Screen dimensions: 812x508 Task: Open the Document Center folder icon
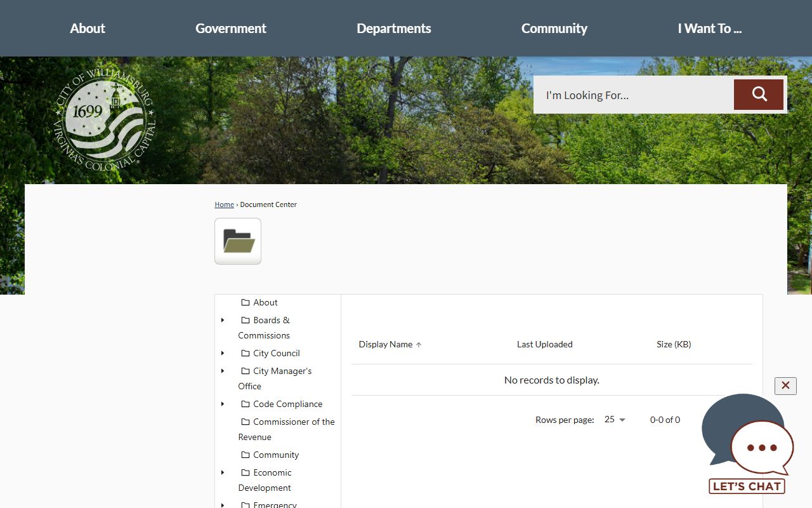pyautogui.click(x=238, y=241)
